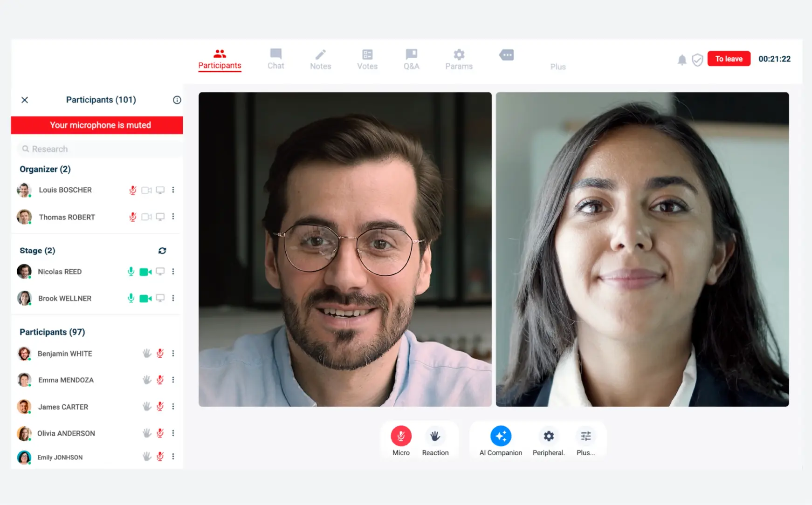Open Peripheral settings gear
Image resolution: width=812 pixels, height=505 pixels.
point(548,437)
